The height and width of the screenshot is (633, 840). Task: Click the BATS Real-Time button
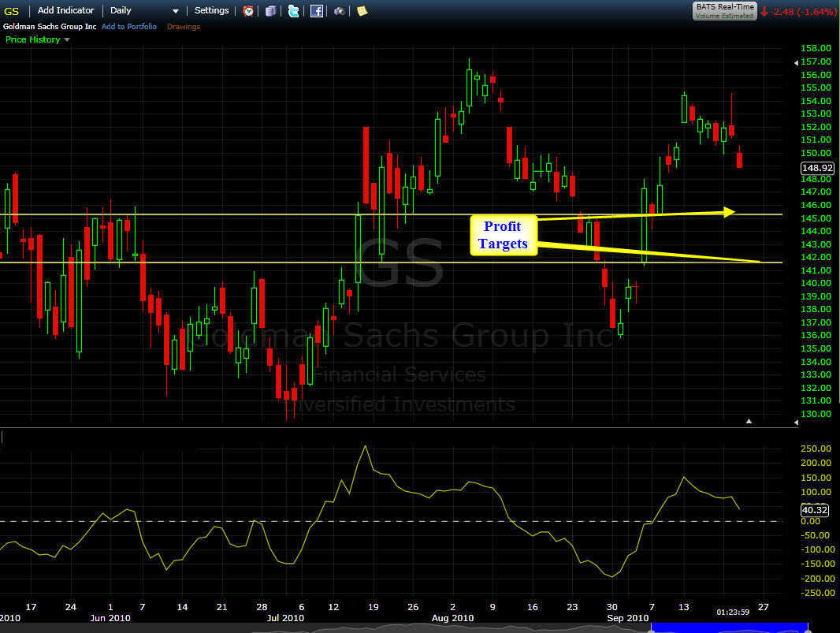[x=725, y=11]
